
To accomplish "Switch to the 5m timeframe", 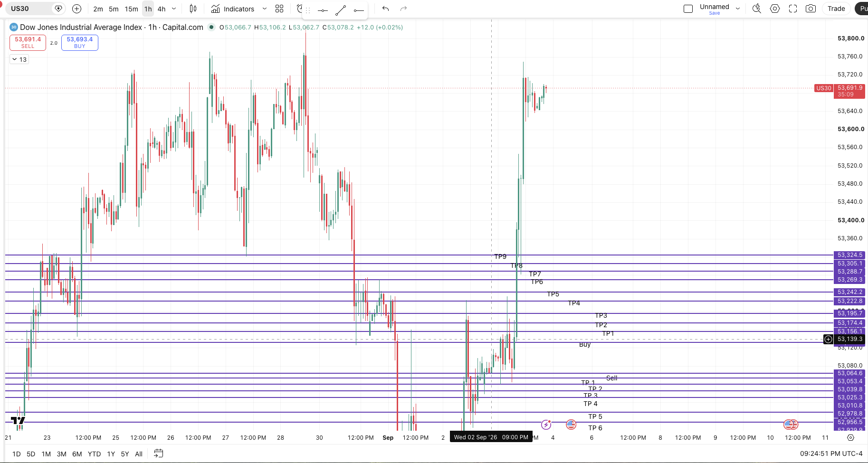I will [x=114, y=9].
